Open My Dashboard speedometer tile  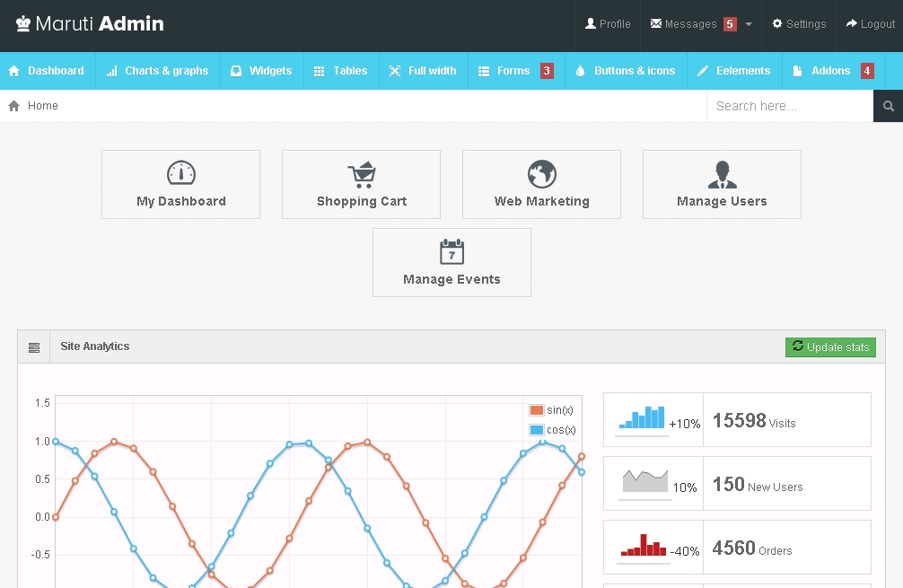point(180,184)
